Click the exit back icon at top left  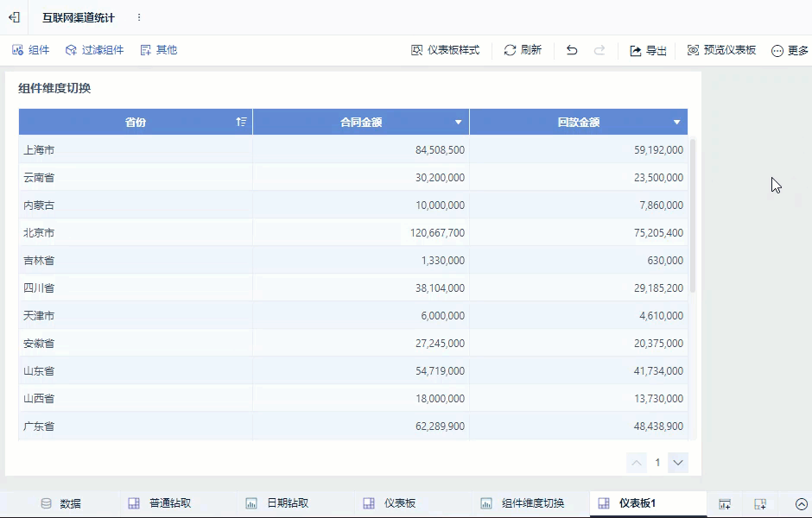click(14, 17)
